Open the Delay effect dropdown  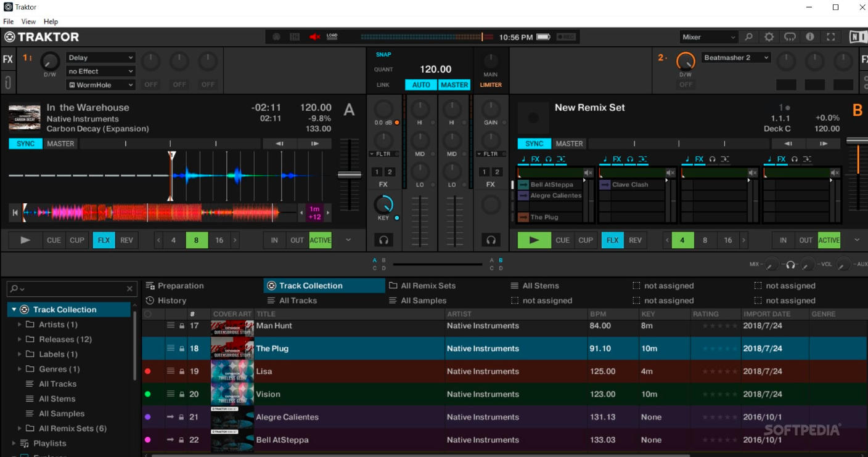pyautogui.click(x=100, y=57)
